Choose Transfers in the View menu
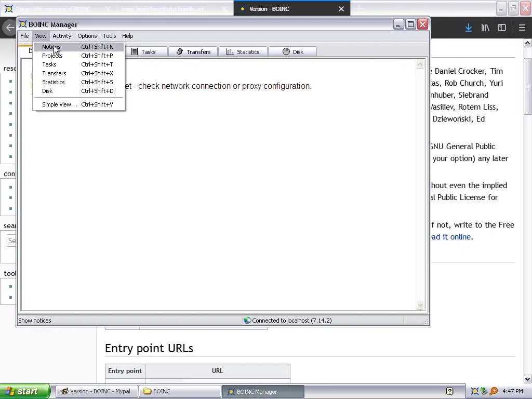The width and height of the screenshot is (532, 399). [79, 73]
